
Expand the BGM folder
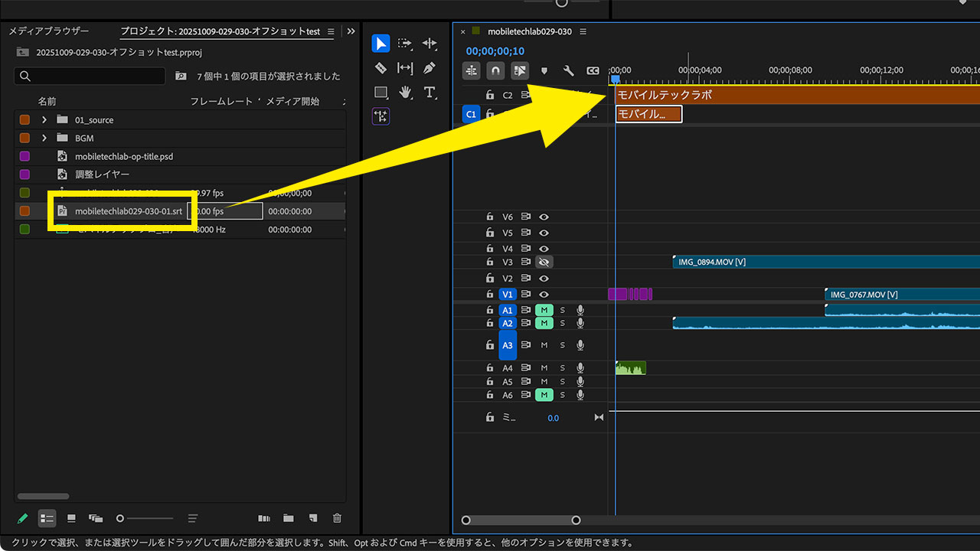tap(44, 139)
